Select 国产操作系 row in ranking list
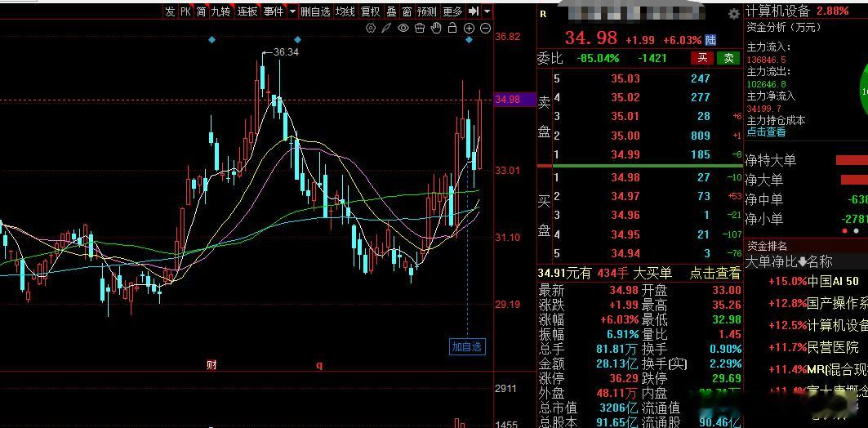Viewport: 868px width, 428px height. [x=837, y=303]
